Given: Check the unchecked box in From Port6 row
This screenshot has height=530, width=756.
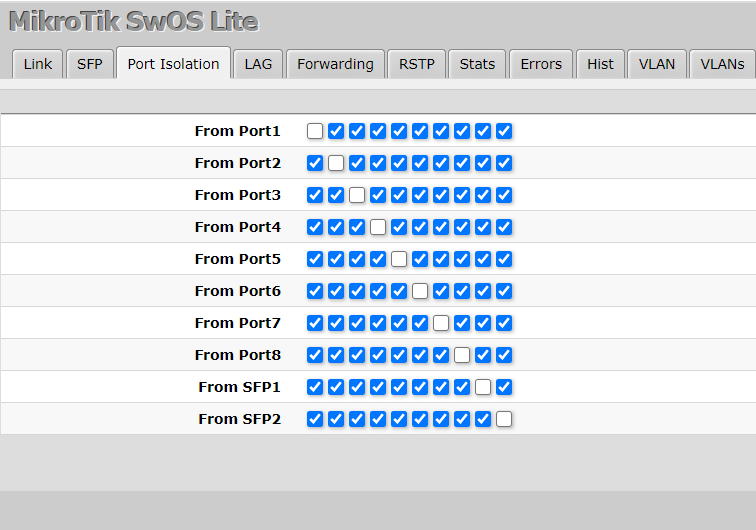Looking at the screenshot, I should (420, 291).
